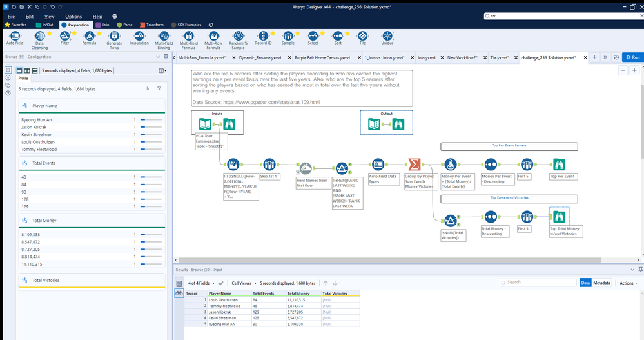Open the Profile tab
Screen dimensions: 644x340
pos(23,78)
